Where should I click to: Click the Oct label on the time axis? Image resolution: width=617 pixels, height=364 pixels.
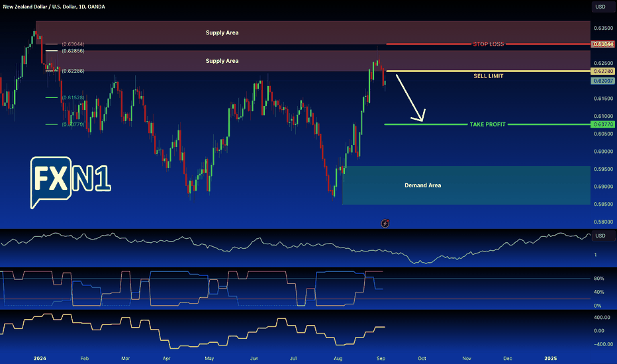[422, 358]
